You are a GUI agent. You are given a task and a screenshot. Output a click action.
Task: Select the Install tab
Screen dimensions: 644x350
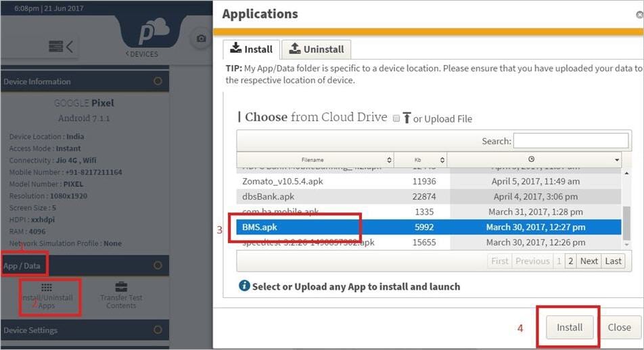point(252,49)
